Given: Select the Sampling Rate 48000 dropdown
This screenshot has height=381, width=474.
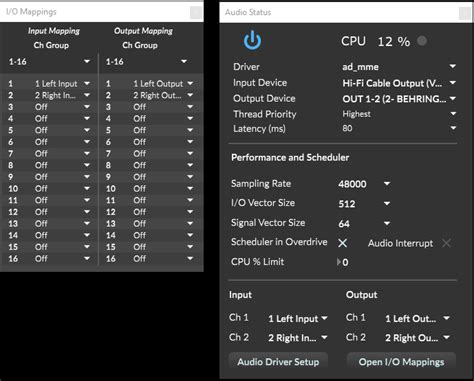Looking at the screenshot, I should pyautogui.click(x=364, y=184).
